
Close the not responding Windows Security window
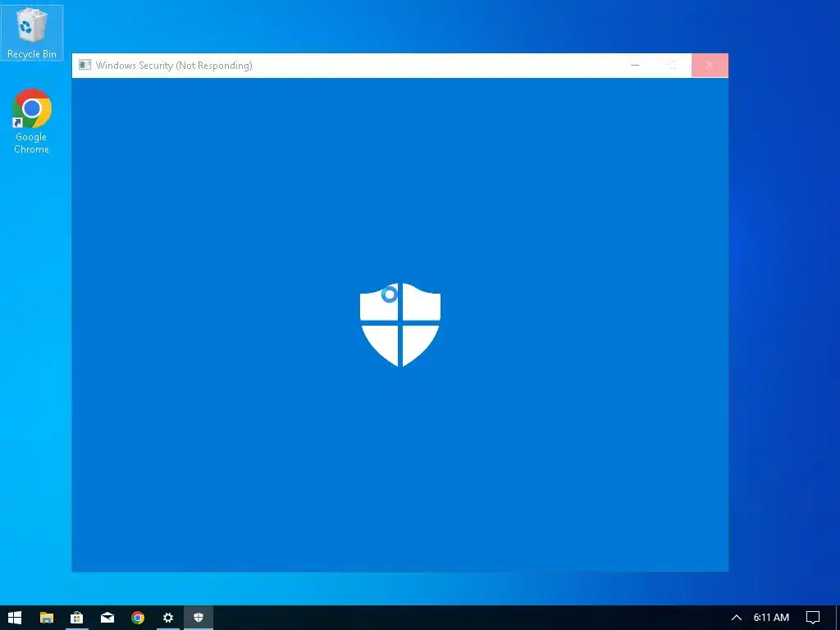[710, 66]
